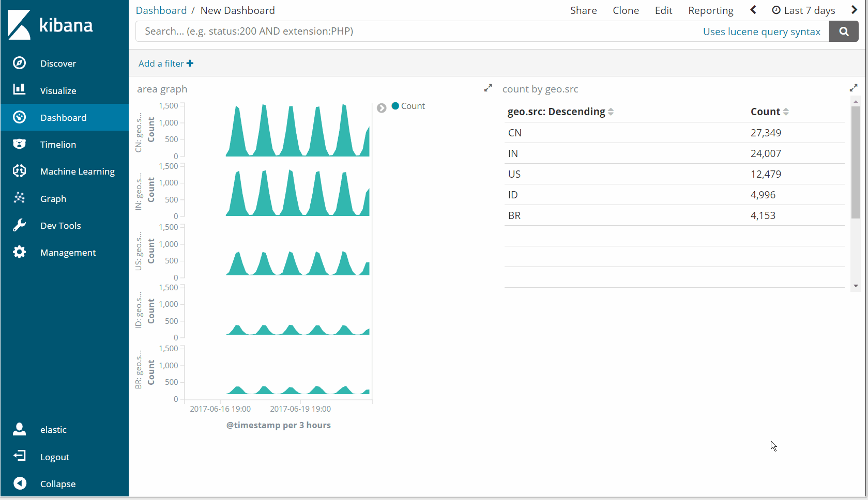Open Visualize bar chart icon

click(19, 90)
